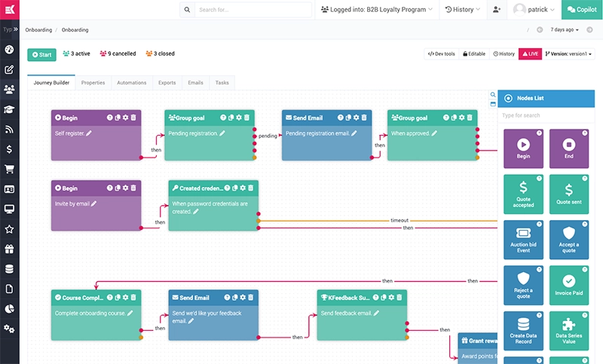
Task: Delete the Self register Begin node
Action: (x=133, y=118)
